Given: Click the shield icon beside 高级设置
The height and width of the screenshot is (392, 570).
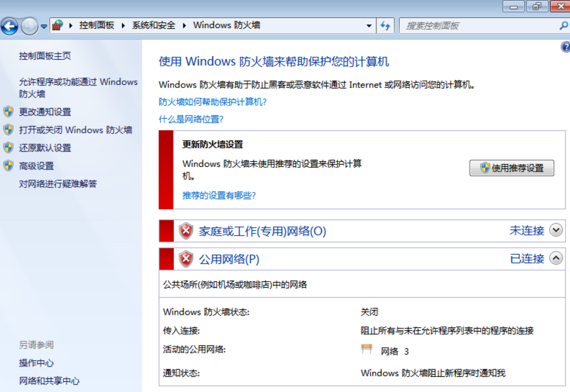Looking at the screenshot, I should (9, 166).
